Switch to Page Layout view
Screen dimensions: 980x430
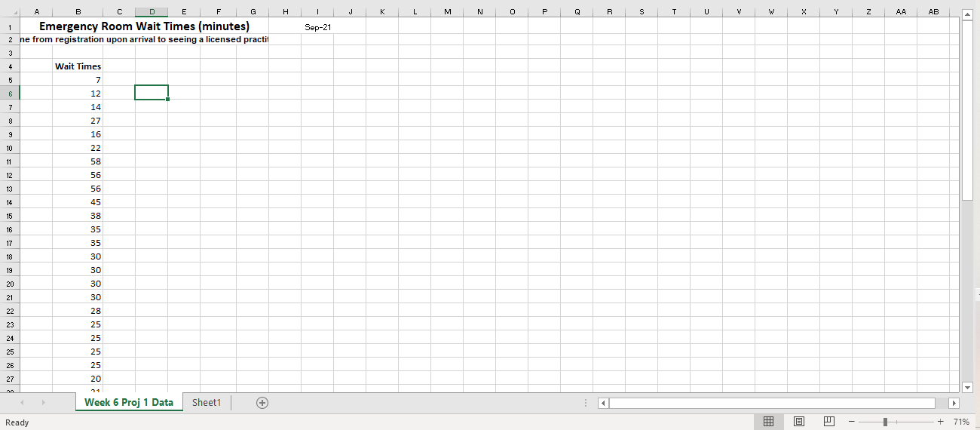(x=799, y=422)
